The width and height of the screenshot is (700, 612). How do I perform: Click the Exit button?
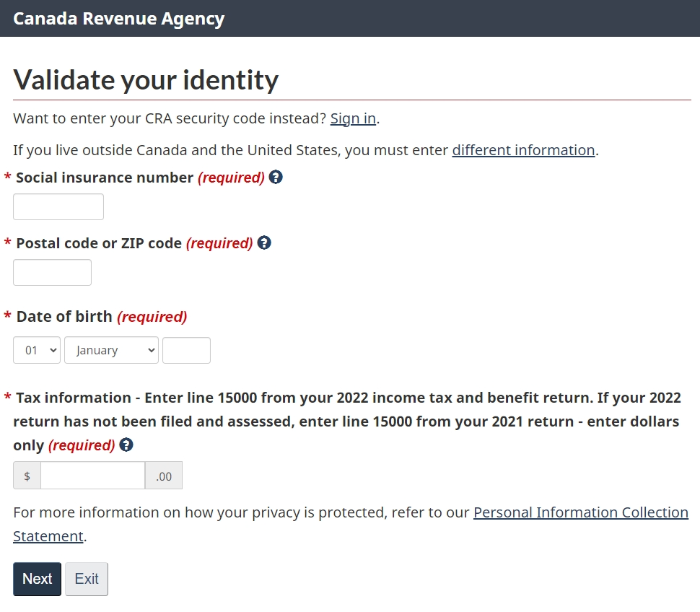point(87,579)
